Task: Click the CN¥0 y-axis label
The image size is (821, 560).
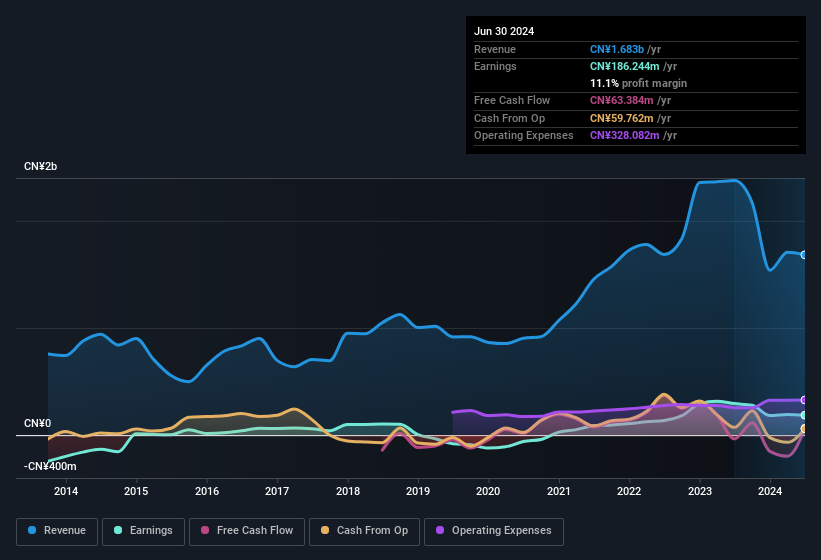Action: [37, 423]
